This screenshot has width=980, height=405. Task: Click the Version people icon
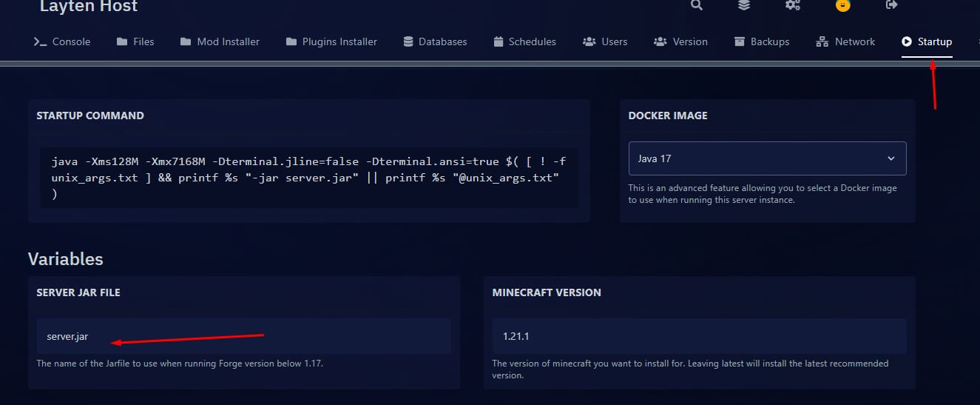[660, 41]
